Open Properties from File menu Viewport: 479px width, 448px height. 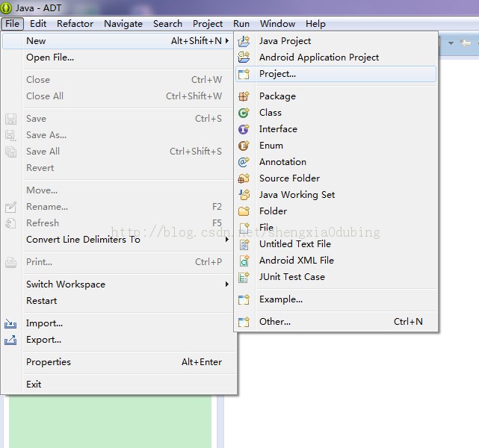[x=119, y=362]
